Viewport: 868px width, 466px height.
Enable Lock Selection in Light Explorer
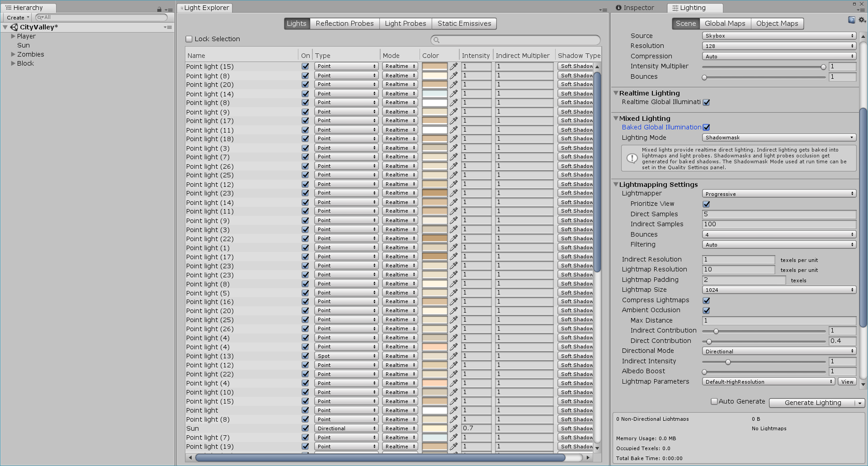[x=189, y=39]
